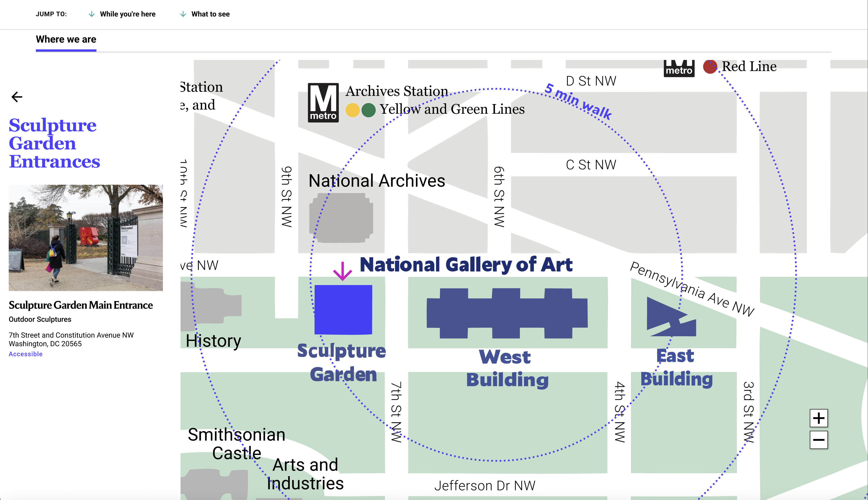Select the East Building shape on map

671,317
